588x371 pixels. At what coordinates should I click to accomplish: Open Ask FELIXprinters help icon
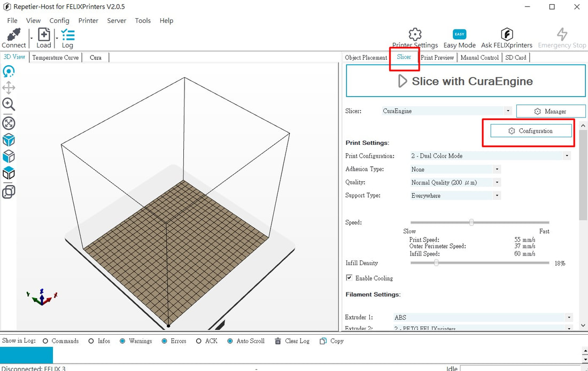506,35
